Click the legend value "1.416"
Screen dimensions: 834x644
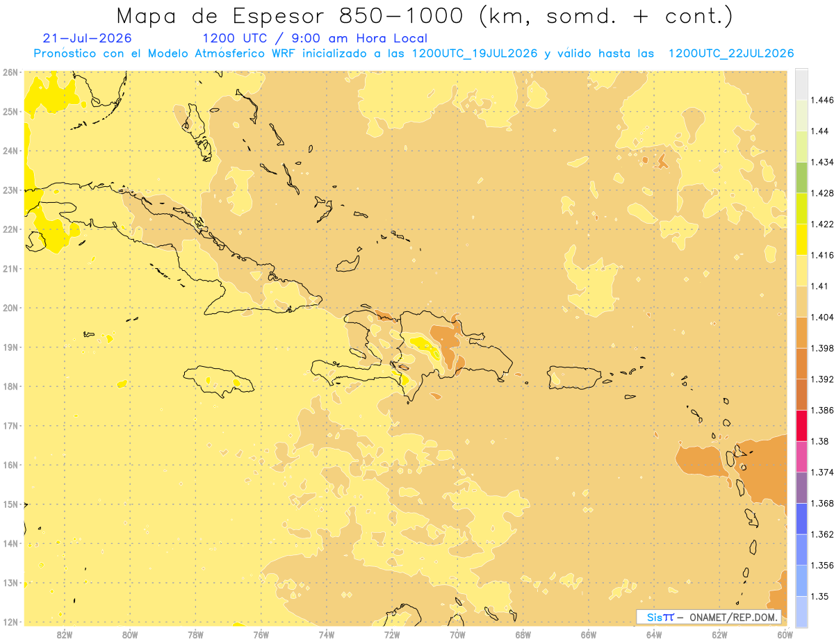(x=822, y=255)
